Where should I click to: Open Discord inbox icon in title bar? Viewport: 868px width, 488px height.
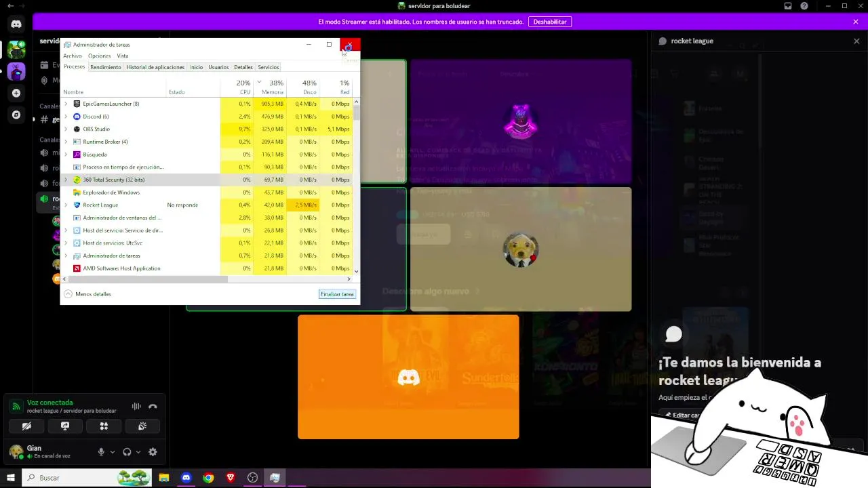(788, 6)
